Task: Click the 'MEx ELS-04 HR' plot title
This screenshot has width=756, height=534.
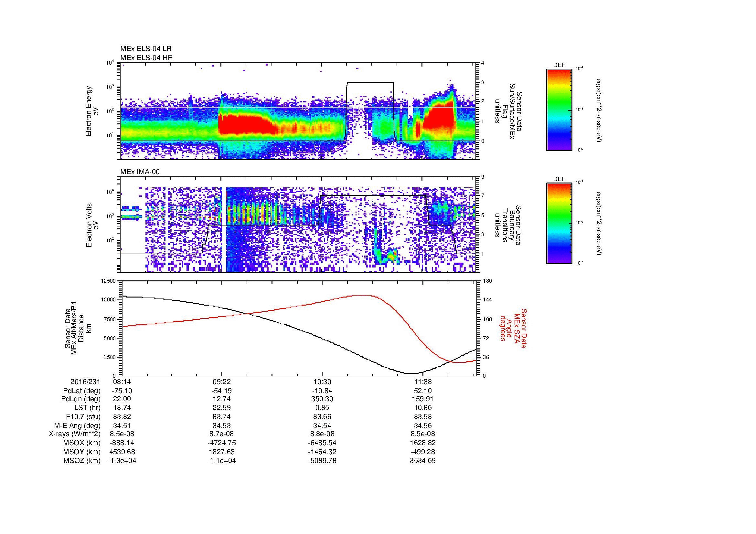Action: (146, 58)
